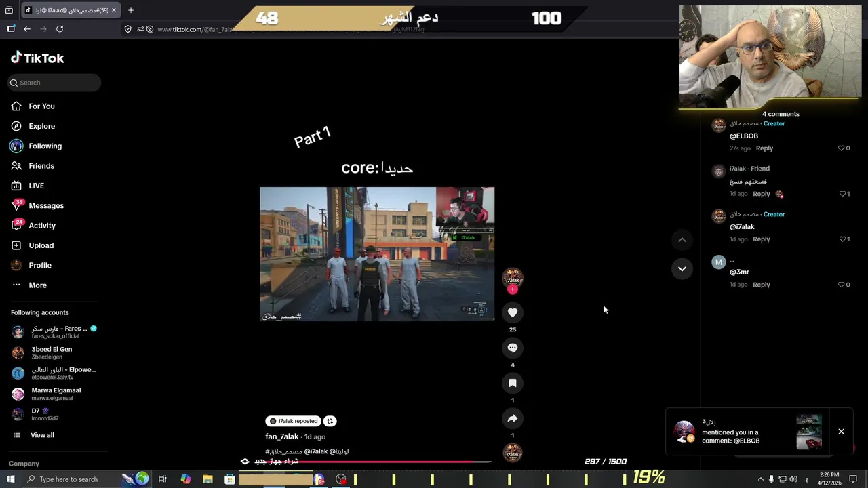Go to next video with down chevron

point(682,269)
